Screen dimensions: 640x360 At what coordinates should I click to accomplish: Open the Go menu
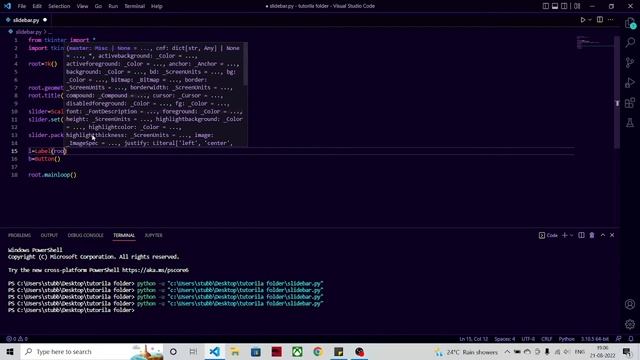[x=98, y=6]
